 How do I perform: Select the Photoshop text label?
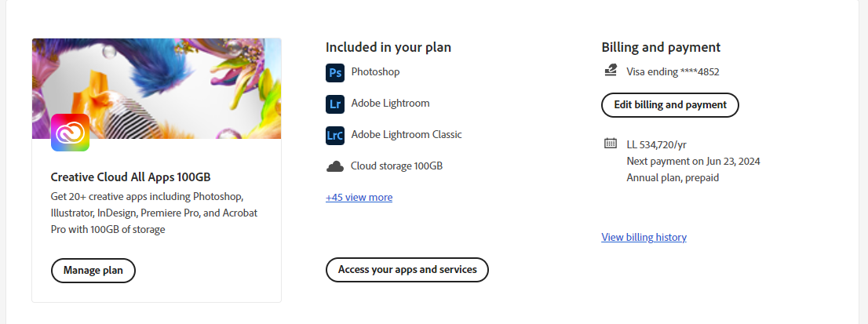coord(375,72)
